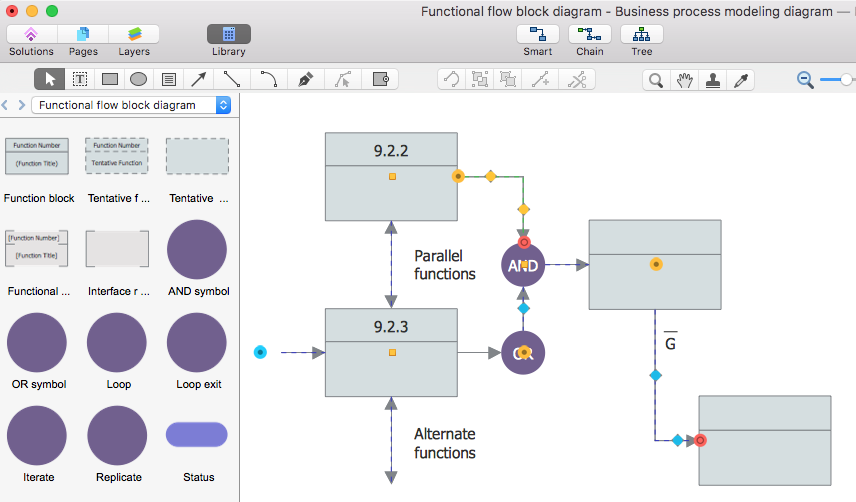Enable Smart connector mode

537,35
